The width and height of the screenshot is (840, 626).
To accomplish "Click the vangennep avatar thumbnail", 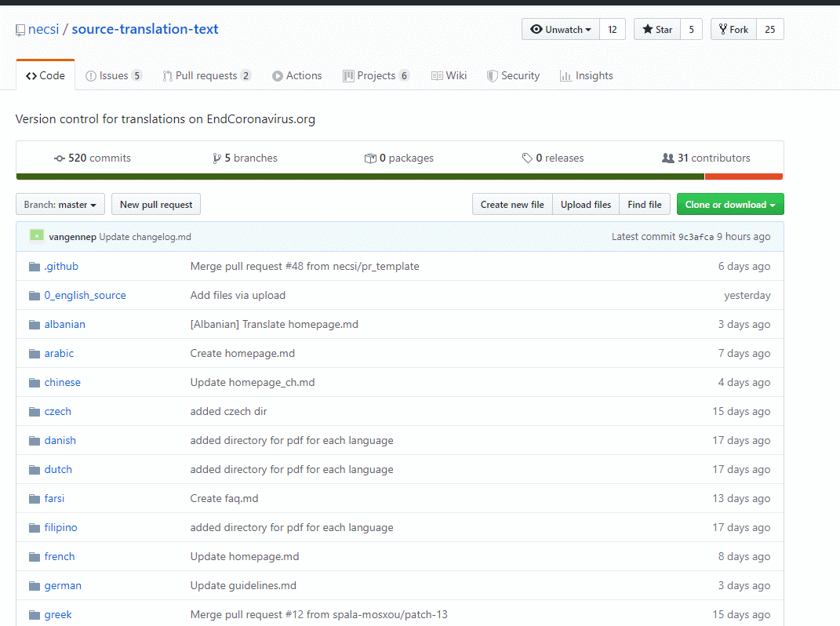I will point(36,236).
